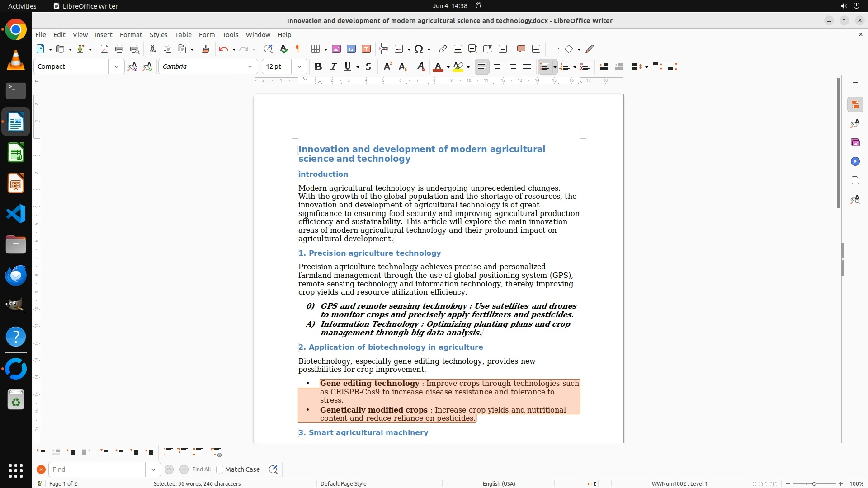868x488 pixels.
Task: Click Clone Formatting paintbrush icon
Action: [x=206, y=49]
